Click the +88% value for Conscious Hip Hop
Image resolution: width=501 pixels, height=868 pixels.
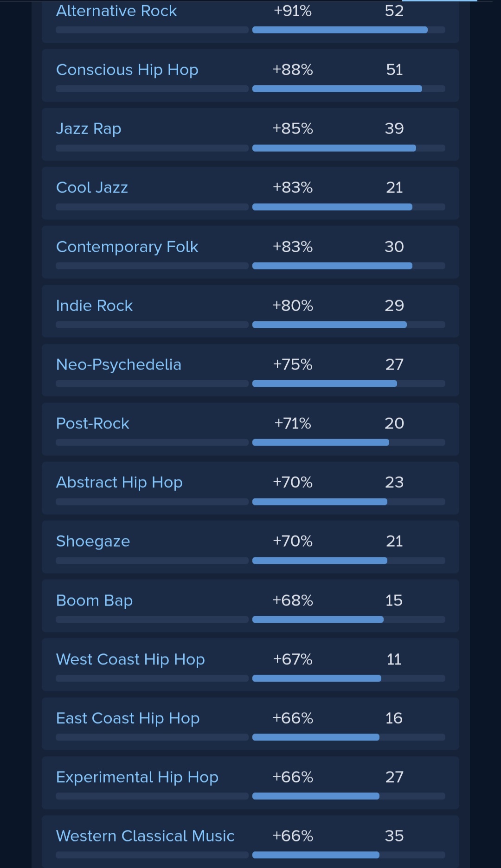click(293, 70)
